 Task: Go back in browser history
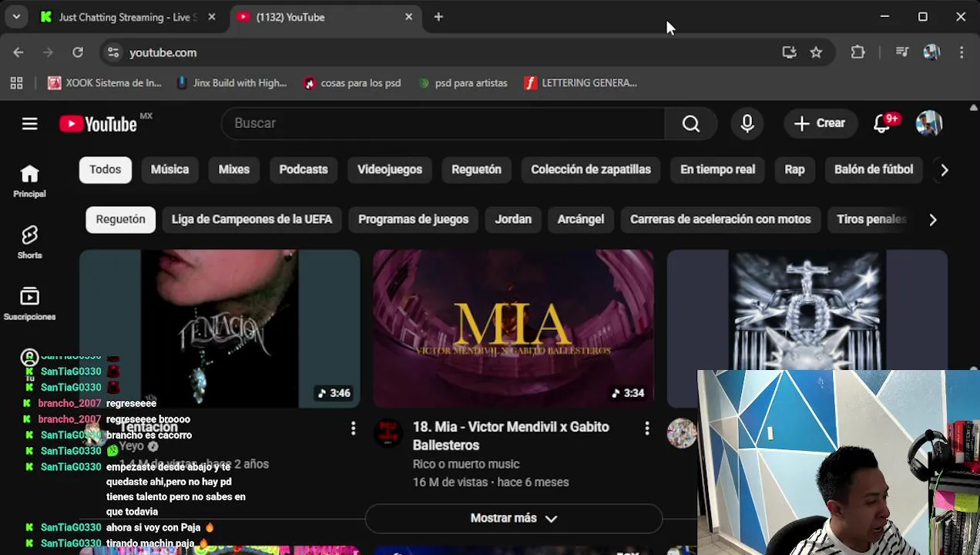(x=18, y=52)
